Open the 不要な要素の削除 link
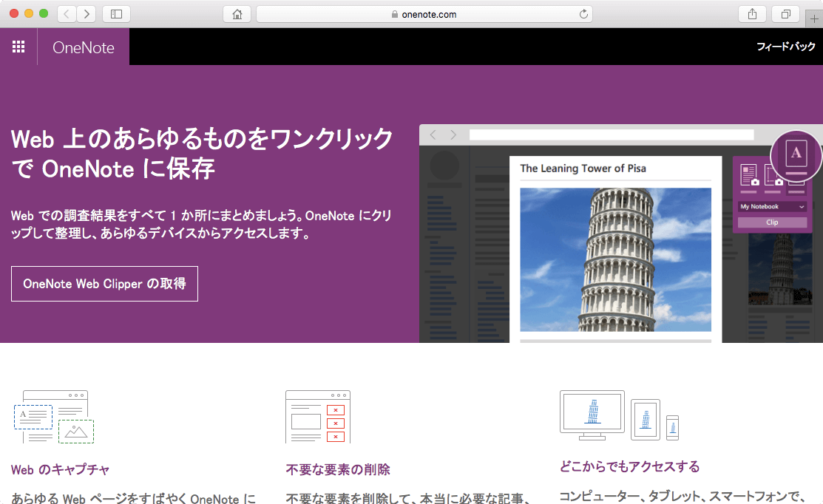823x504 pixels. click(x=337, y=469)
